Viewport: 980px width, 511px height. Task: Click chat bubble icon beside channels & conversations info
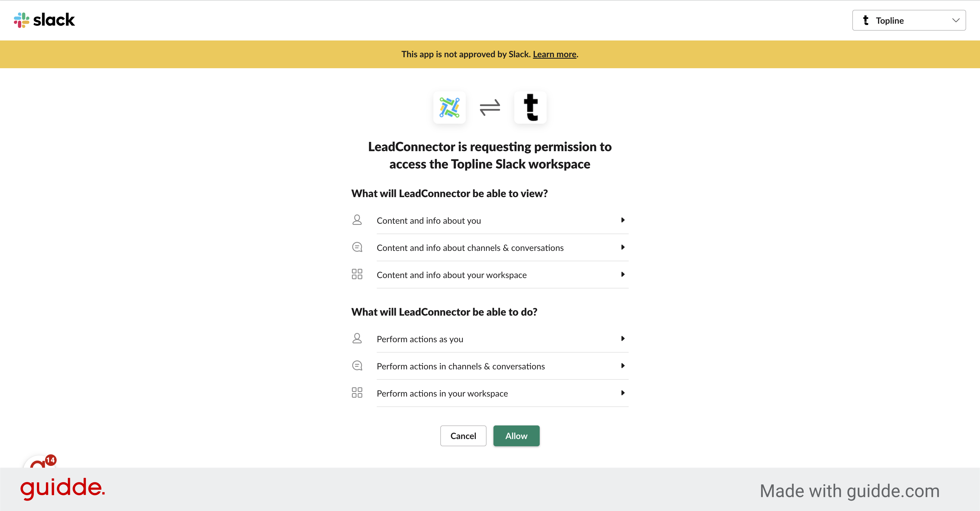(x=357, y=247)
